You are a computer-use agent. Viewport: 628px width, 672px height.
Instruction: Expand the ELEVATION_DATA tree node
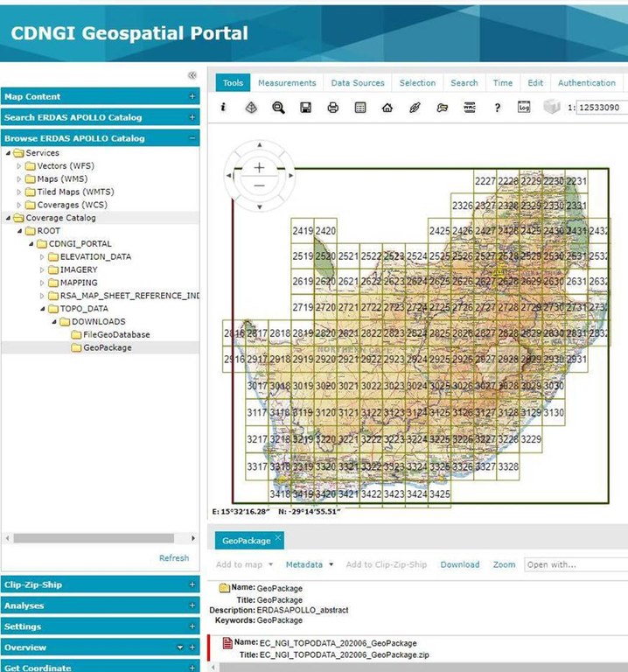coord(42,257)
